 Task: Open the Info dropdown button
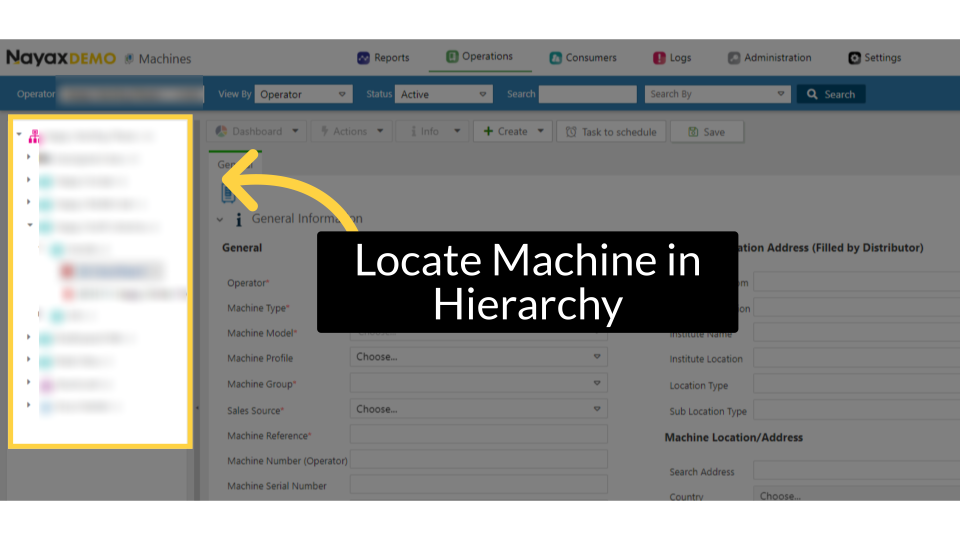[x=433, y=132]
